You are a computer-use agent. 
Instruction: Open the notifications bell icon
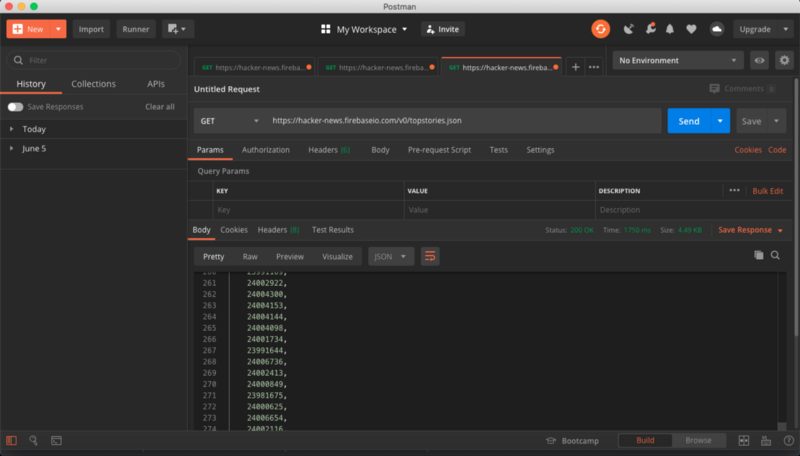670,29
